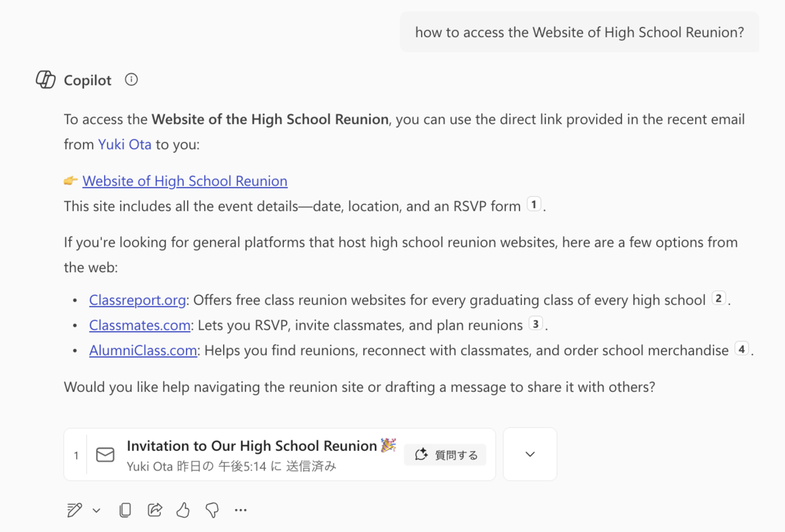Visit the Classmates.com link
Viewport: 785px width, 532px height.
coord(140,325)
